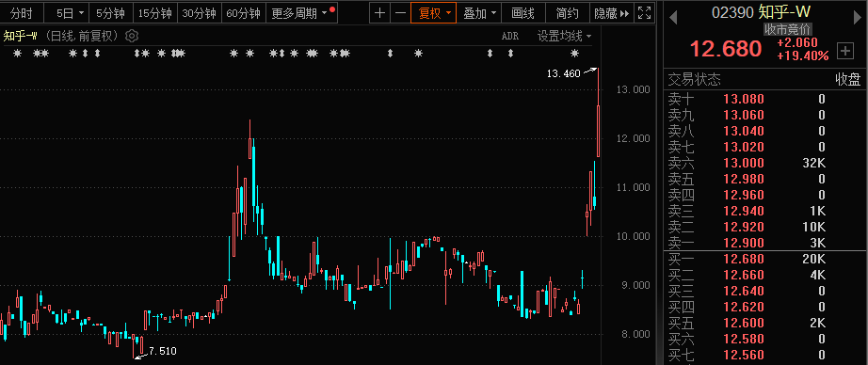Open 复权 adjustment dropdown
This screenshot has width=868, height=365.
pyautogui.click(x=433, y=13)
